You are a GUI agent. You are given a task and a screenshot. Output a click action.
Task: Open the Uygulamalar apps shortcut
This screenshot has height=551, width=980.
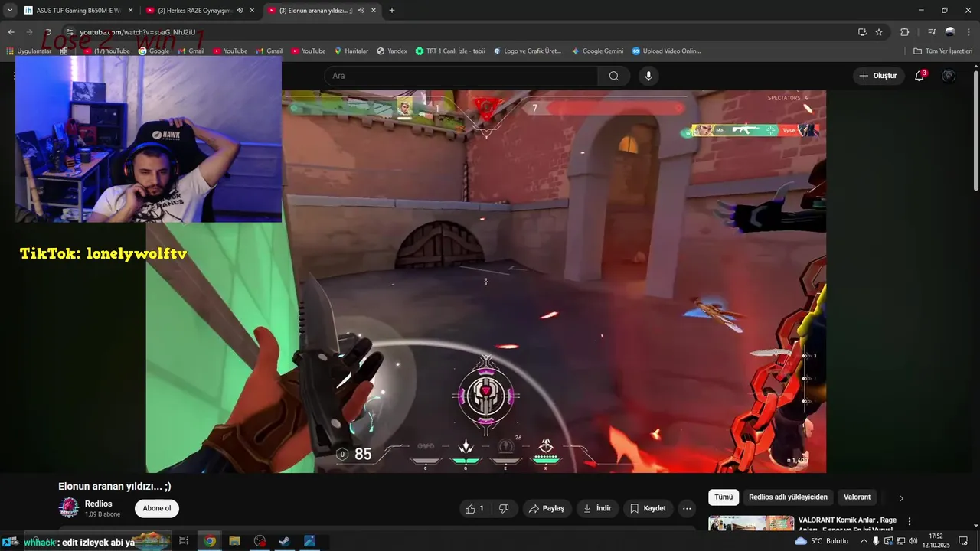point(29,51)
